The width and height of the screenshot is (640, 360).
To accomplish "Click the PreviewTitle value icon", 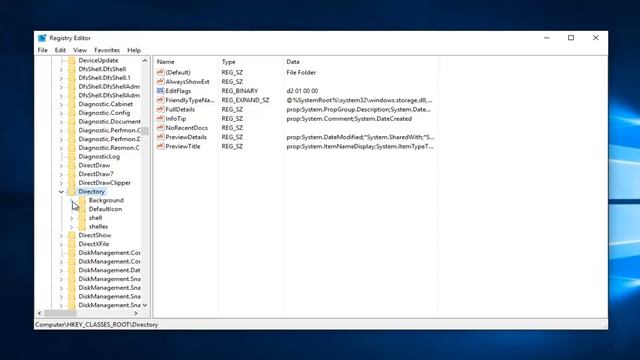I will (160, 146).
